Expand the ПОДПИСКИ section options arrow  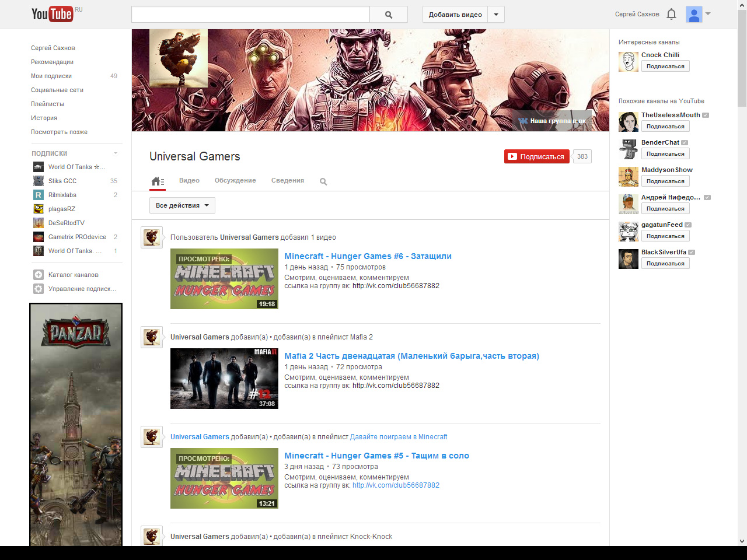[x=116, y=153]
